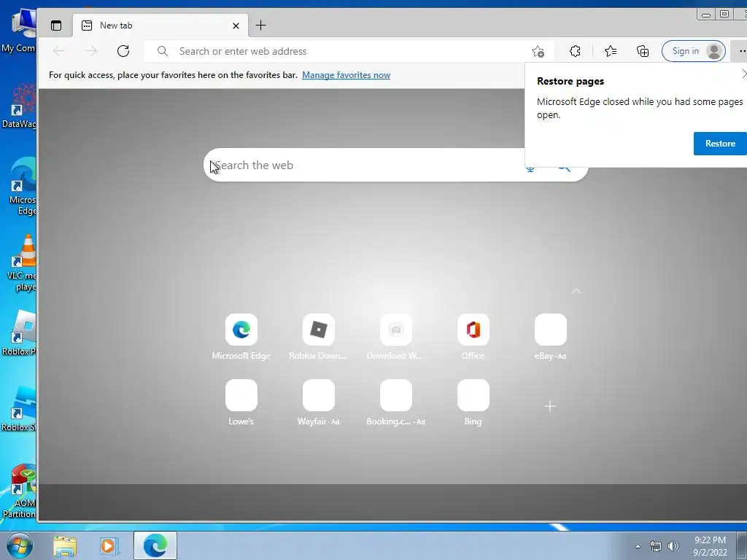Select the Roblox Player desktop shortcut

[x=19, y=333]
